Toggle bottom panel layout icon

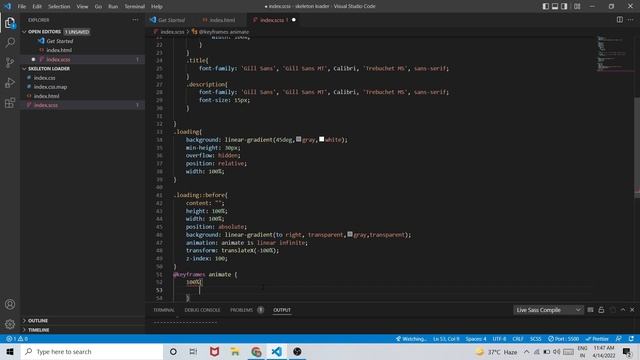click(555, 6)
